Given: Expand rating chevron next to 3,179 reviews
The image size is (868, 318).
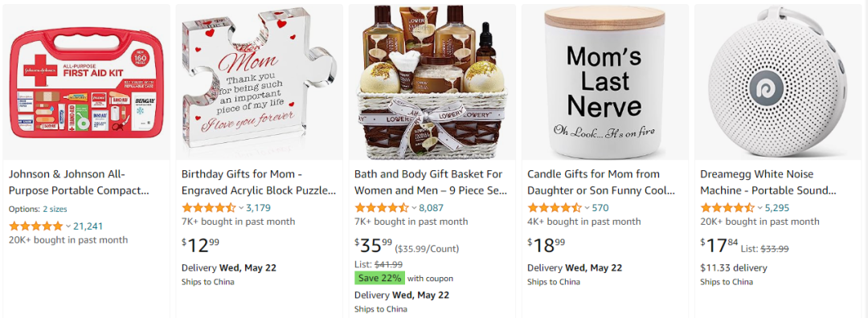Looking at the screenshot, I should [x=241, y=208].
